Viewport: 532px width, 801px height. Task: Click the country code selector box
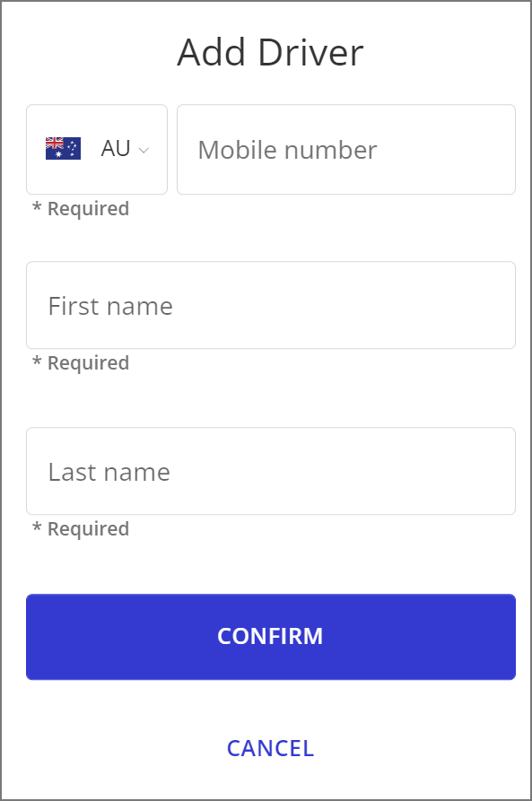[x=96, y=149]
